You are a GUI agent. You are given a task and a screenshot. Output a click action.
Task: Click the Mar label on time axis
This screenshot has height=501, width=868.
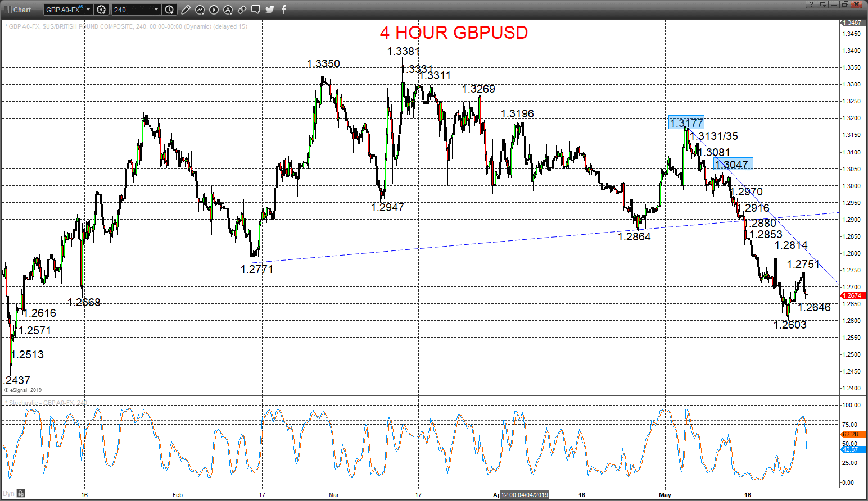[x=334, y=495]
